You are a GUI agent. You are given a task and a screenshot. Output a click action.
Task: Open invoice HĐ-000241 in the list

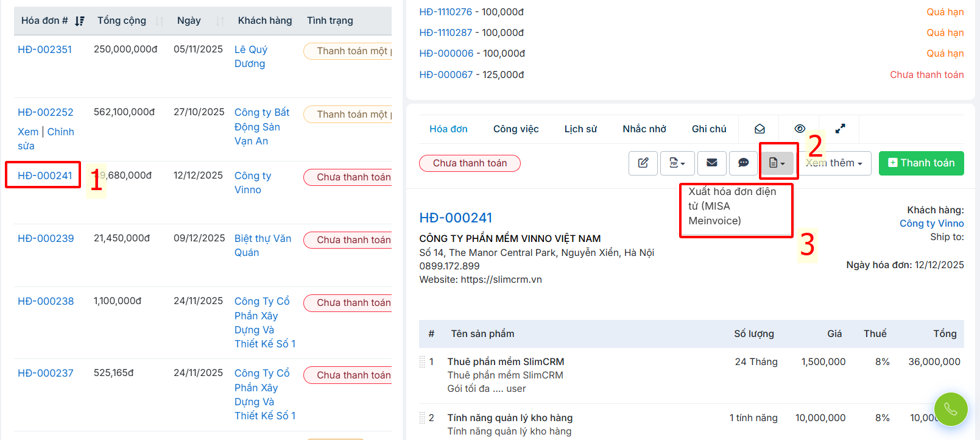(x=45, y=176)
